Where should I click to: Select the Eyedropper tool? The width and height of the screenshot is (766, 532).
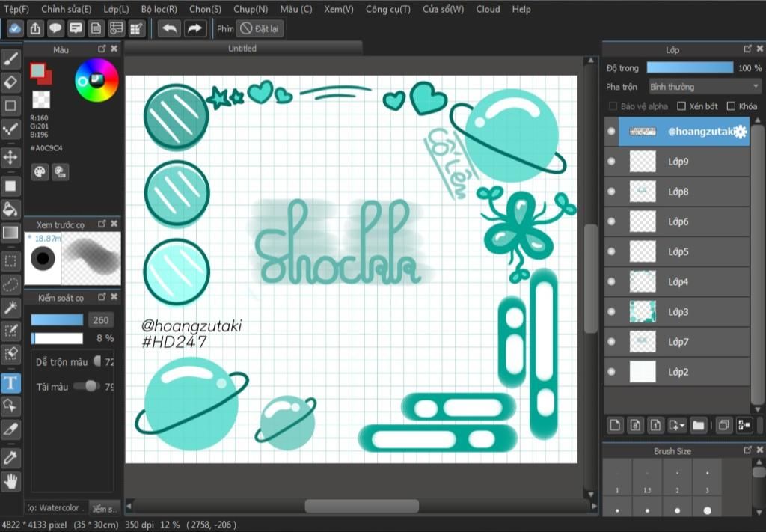click(10, 458)
